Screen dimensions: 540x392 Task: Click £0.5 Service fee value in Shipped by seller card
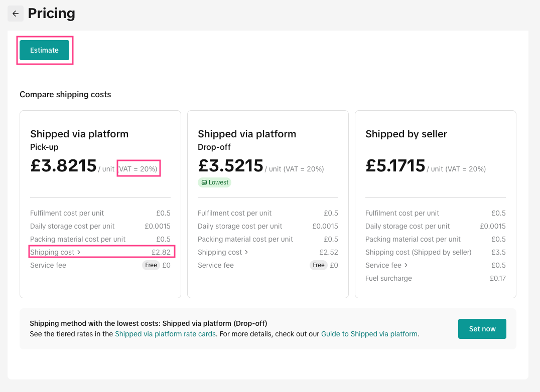click(x=498, y=265)
